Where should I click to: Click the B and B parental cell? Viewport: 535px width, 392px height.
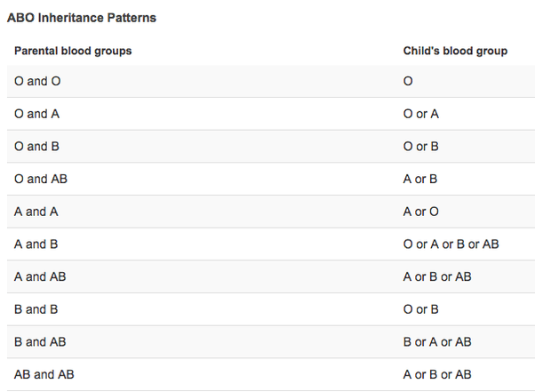(x=36, y=309)
